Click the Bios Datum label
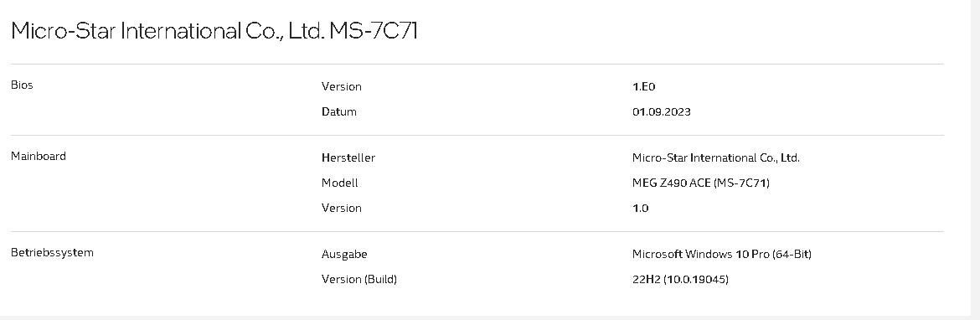980x320 pixels. tap(338, 112)
